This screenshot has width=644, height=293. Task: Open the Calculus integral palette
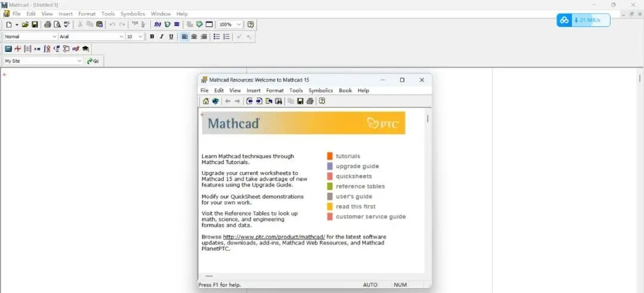(47, 49)
